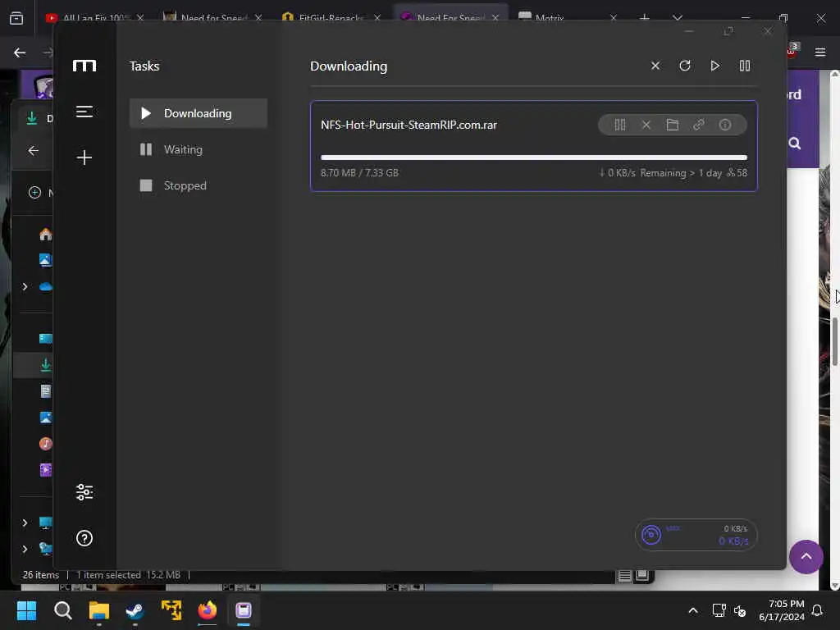This screenshot has width=840, height=630.
Task: Click the website search magnifier icon
Action: 794,143
